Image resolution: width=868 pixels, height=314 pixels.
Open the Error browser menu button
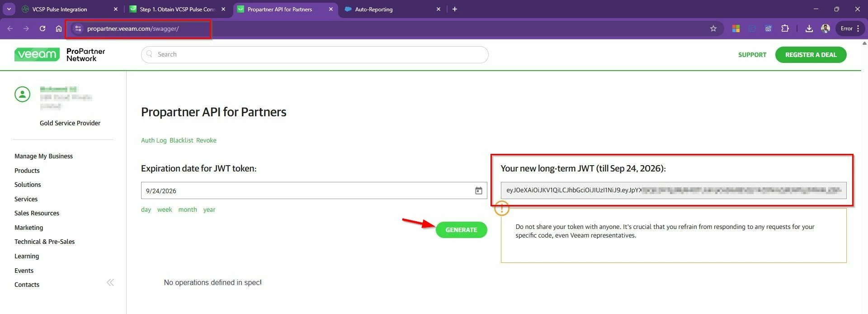[850, 29]
